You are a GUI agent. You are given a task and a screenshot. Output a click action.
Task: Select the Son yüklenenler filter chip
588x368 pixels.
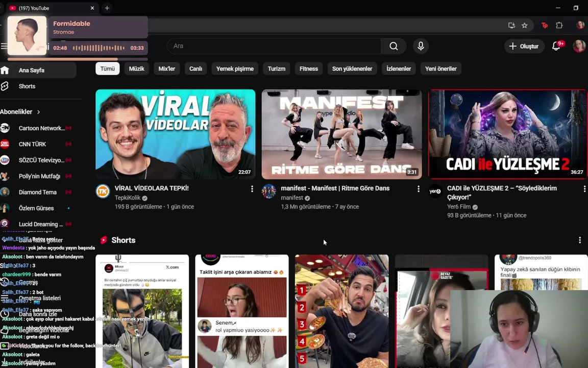[x=352, y=68]
